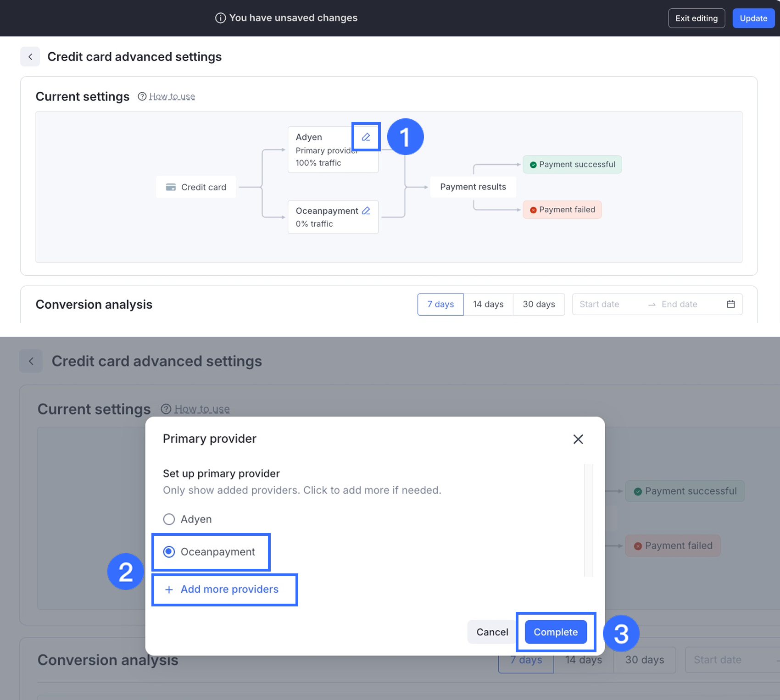Click the credit card icon in flow diagram
Image resolution: width=780 pixels, height=700 pixels.
pyautogui.click(x=171, y=187)
